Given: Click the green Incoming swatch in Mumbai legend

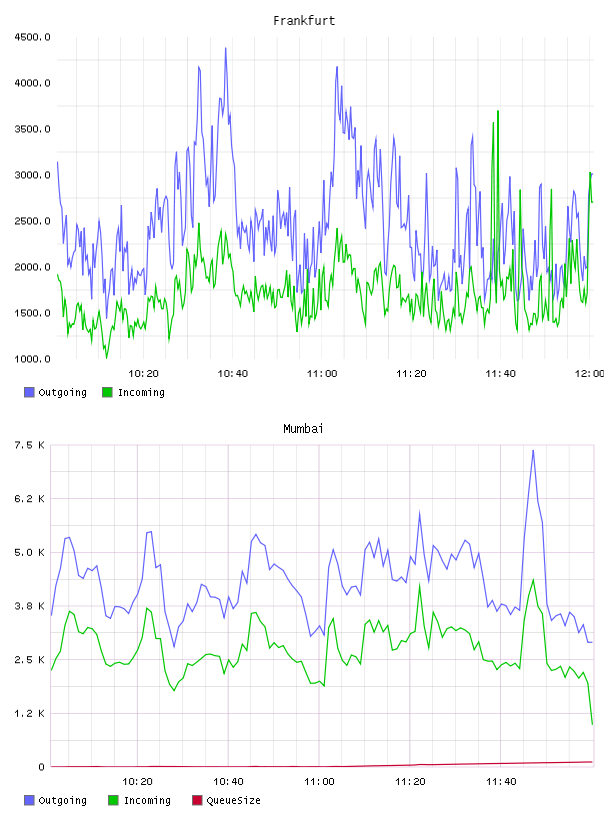Looking at the screenshot, I should (x=113, y=800).
